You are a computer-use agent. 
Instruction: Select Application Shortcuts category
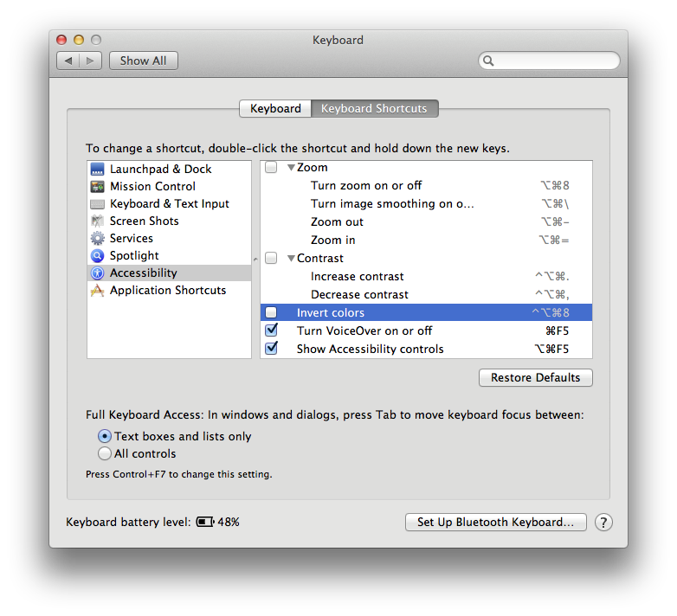click(x=168, y=291)
